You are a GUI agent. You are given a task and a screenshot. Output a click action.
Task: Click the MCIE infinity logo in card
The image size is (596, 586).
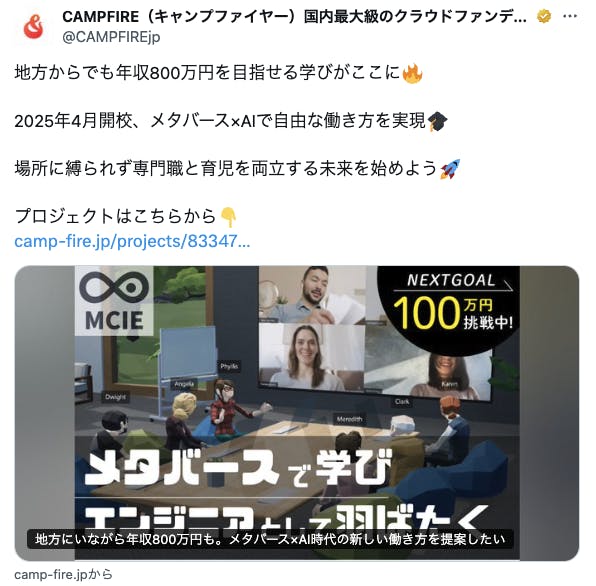(x=114, y=301)
